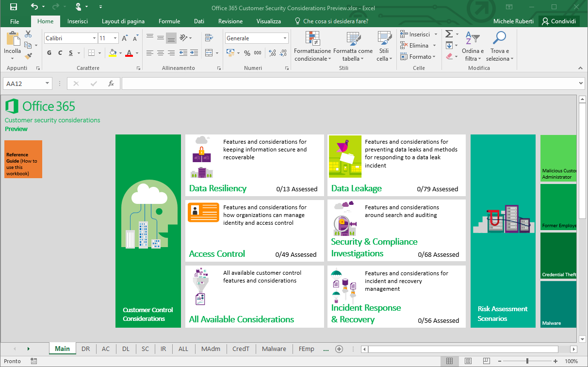Image resolution: width=588 pixels, height=367 pixels.
Task: Apply thousands separator style 000
Action: click(x=258, y=53)
